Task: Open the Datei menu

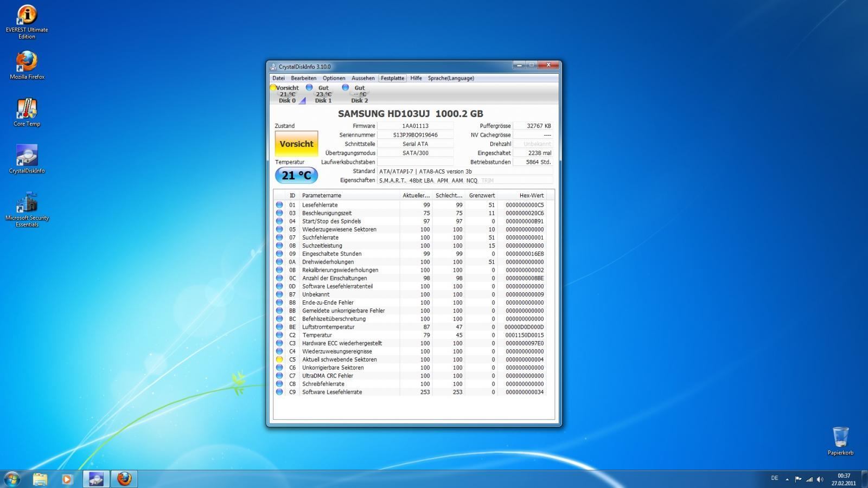Action: point(278,78)
